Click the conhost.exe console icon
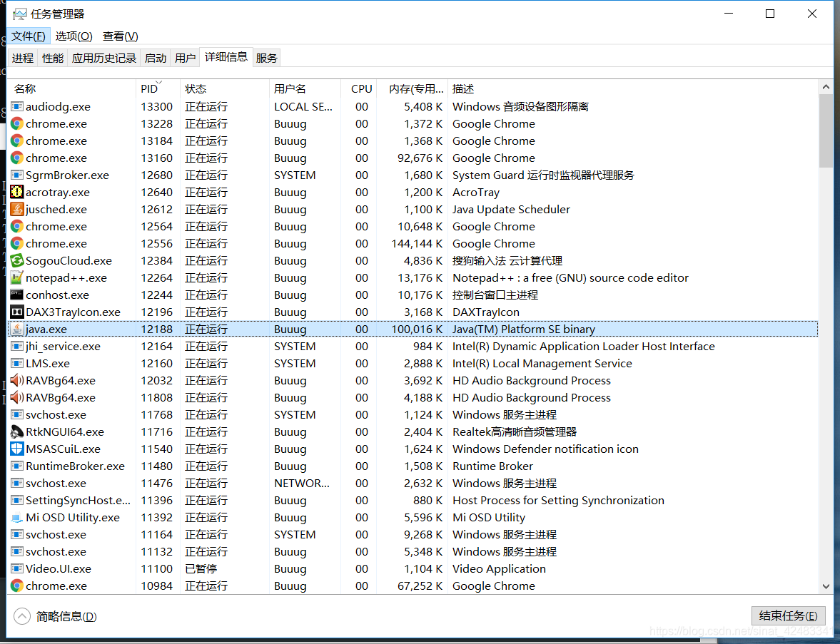The width and height of the screenshot is (840, 644). tap(17, 295)
